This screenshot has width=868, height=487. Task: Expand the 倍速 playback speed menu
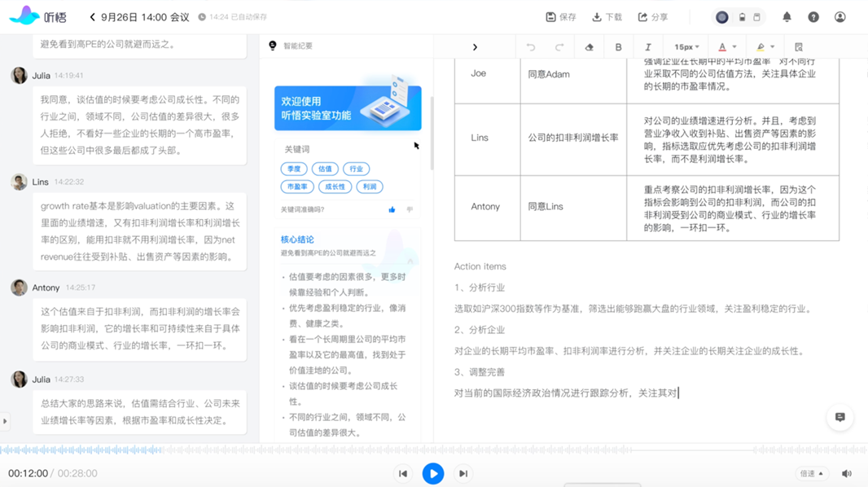click(x=812, y=474)
